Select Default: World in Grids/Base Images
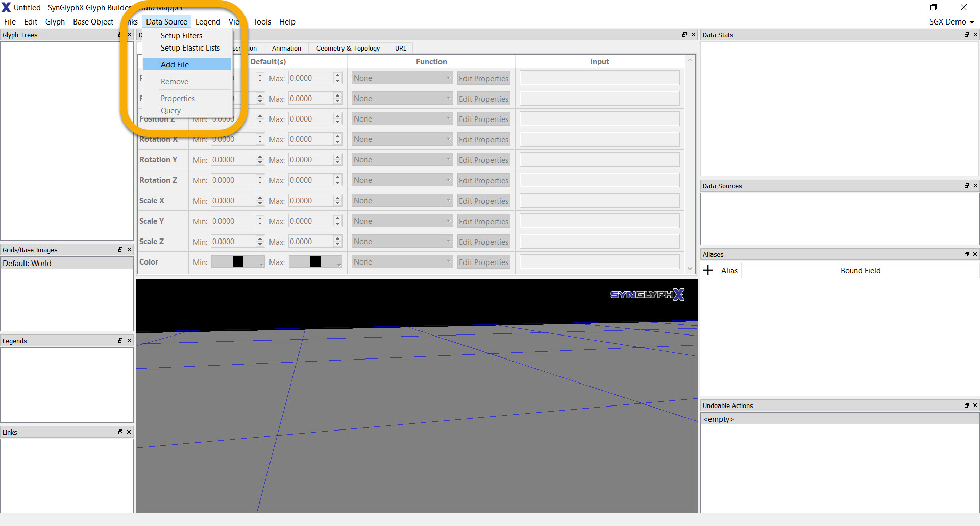 click(67, 263)
